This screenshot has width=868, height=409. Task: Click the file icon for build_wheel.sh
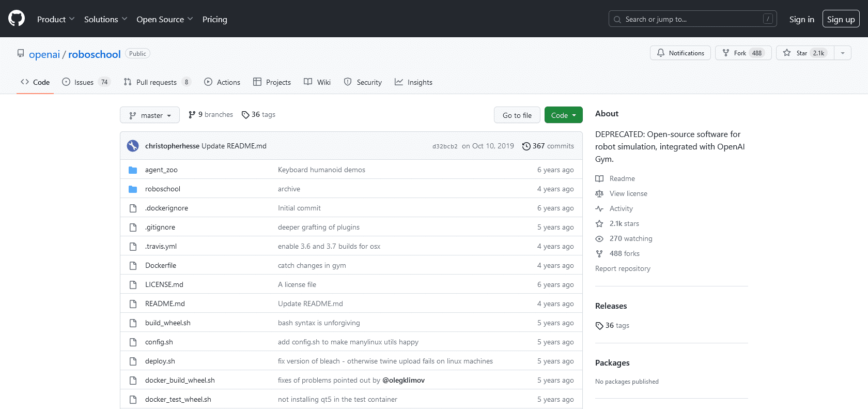[133, 323]
